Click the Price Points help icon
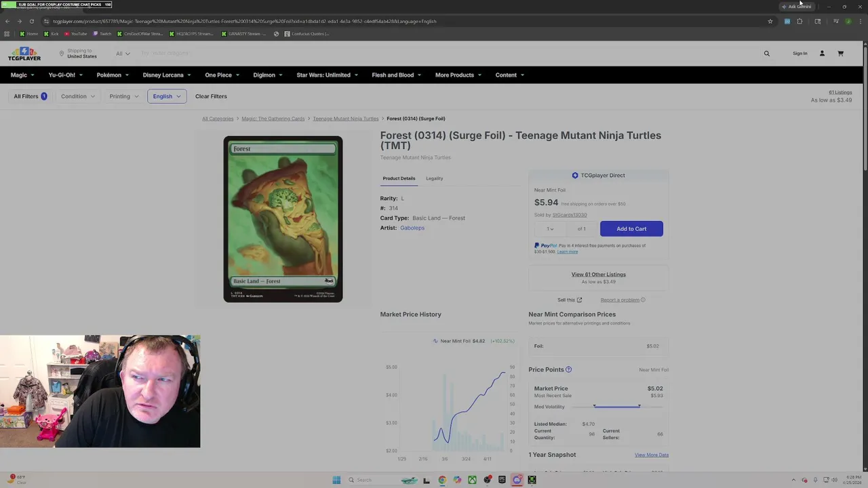 (568, 369)
